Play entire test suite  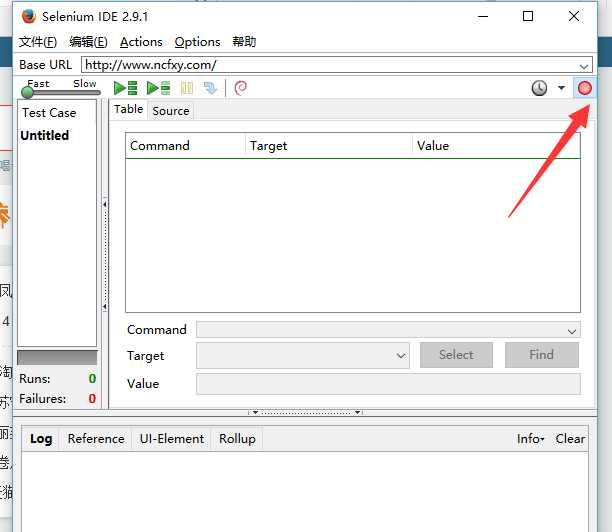[125, 88]
